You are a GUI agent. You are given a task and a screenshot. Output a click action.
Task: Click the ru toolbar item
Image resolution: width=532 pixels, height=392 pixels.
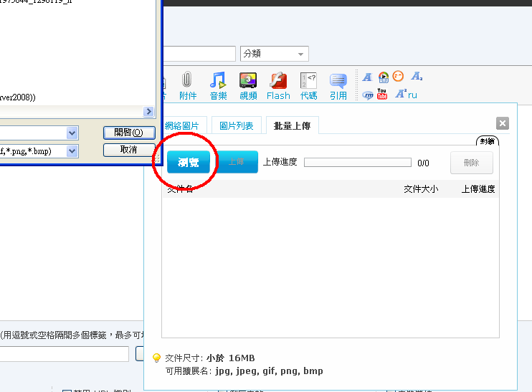[x=412, y=95]
